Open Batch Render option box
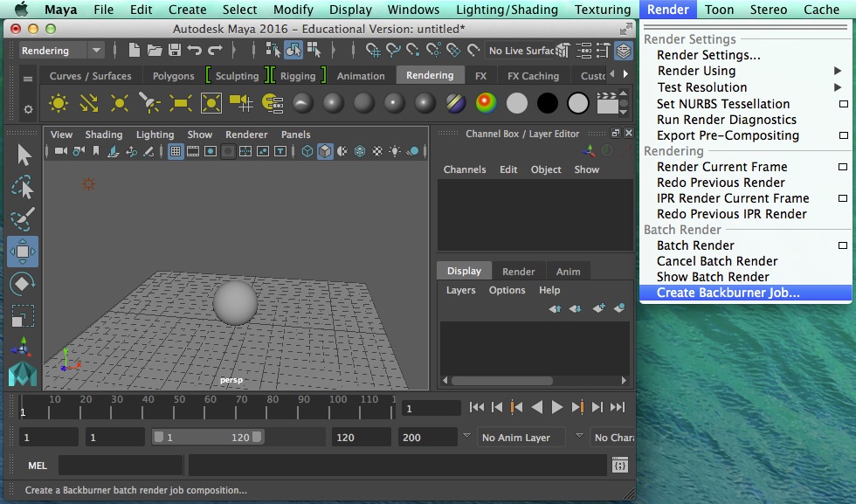This screenshot has height=504, width=856. (x=843, y=245)
